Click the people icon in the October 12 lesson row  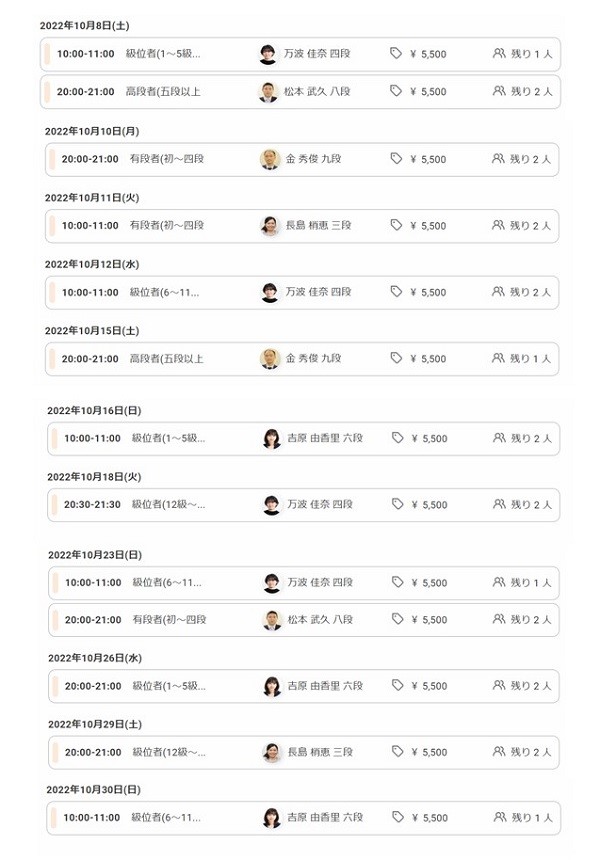(x=498, y=292)
